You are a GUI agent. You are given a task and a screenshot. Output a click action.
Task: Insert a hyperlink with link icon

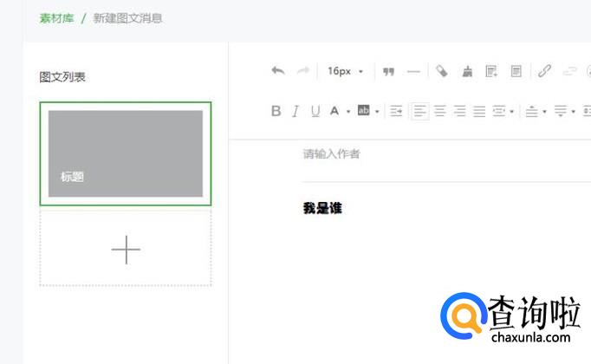(544, 71)
